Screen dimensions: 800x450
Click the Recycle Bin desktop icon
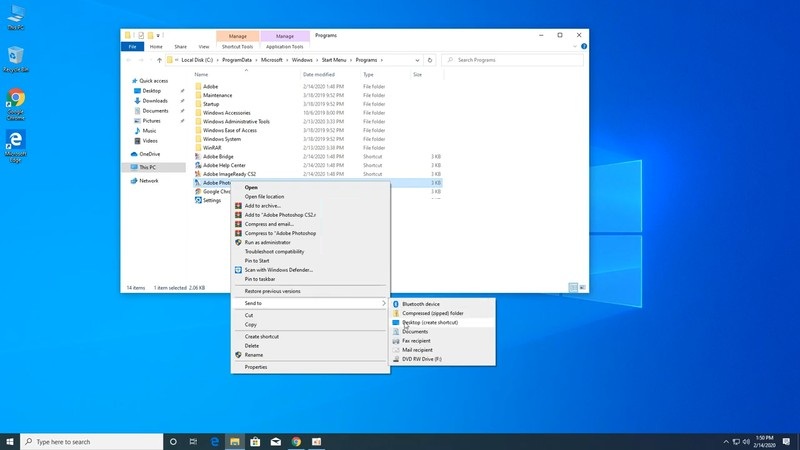coord(16,57)
